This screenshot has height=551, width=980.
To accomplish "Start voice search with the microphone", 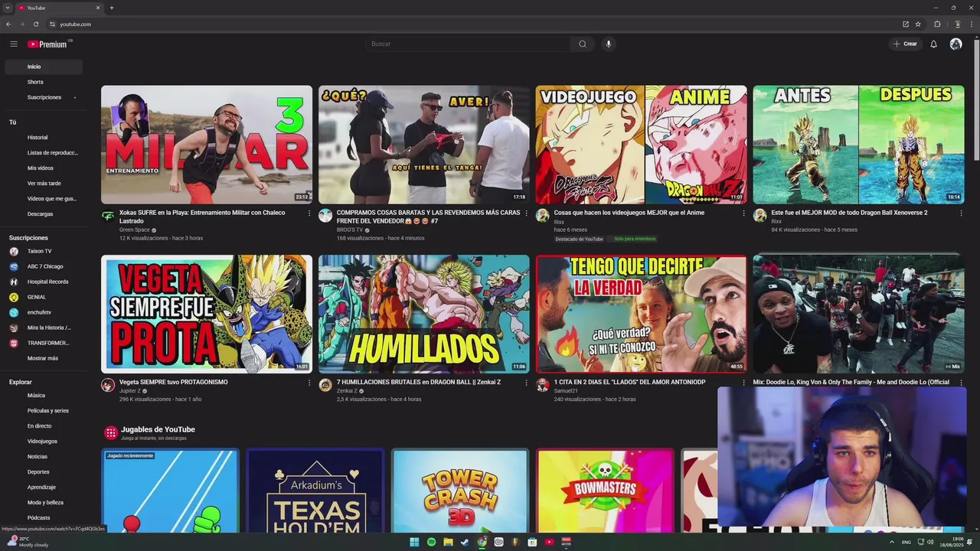I will [609, 44].
